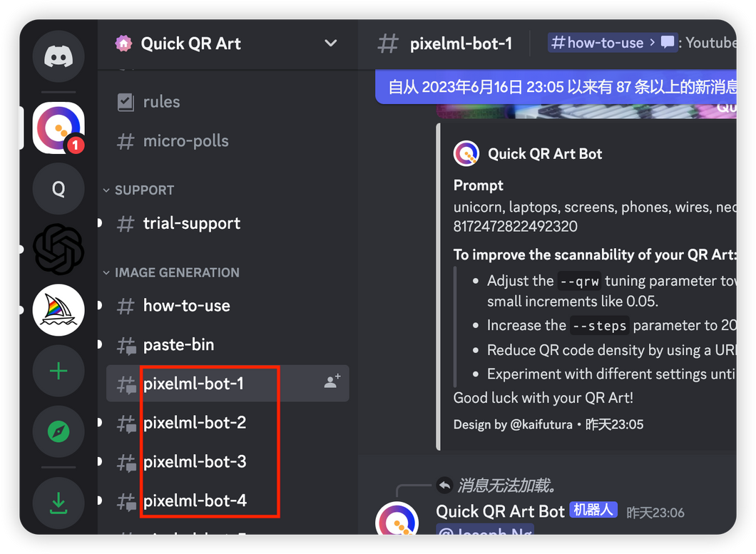Collapse the IMAGE GENERATION category
Image resolution: width=756 pixels, height=554 pixels.
pos(171,272)
